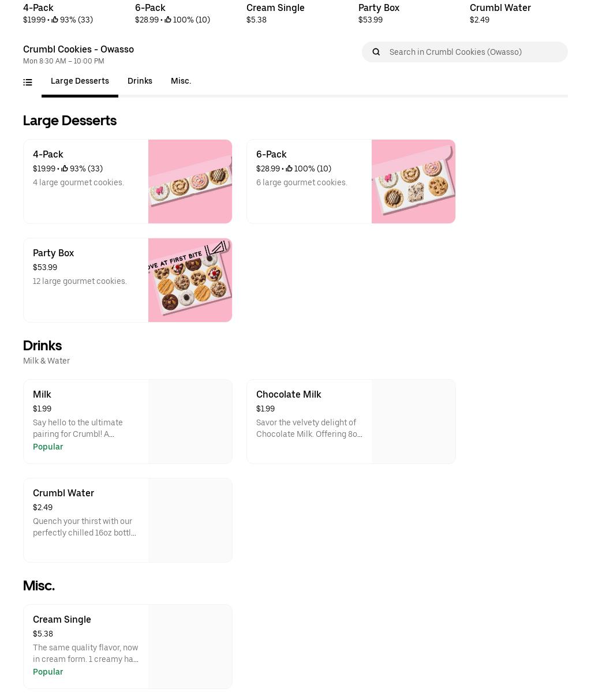Screen dimensions: 591x700
Task: Click the Crumbl Cookies - Owasso store title
Action: 78,49
